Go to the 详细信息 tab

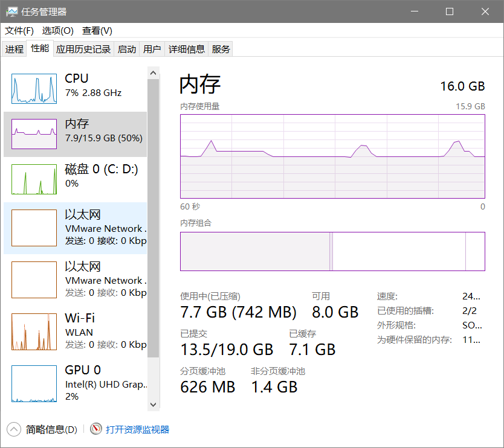(x=187, y=50)
